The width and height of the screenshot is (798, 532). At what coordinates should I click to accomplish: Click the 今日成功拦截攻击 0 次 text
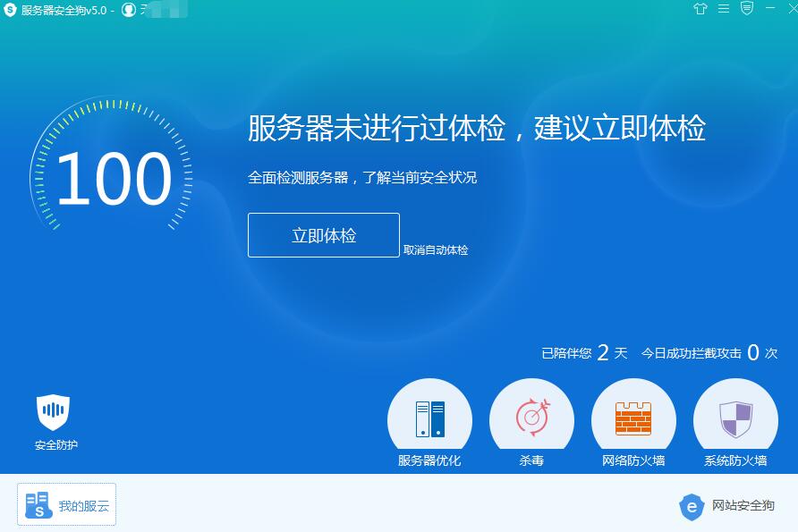(x=709, y=352)
